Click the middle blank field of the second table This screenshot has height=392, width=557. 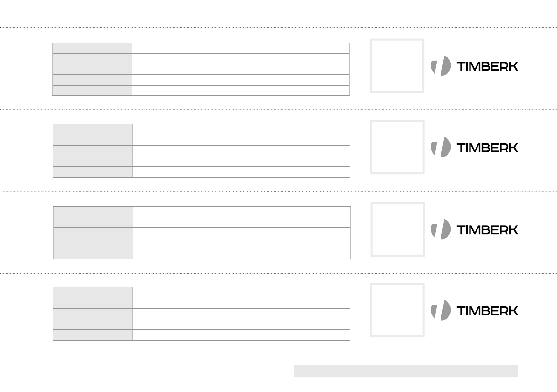pos(241,150)
